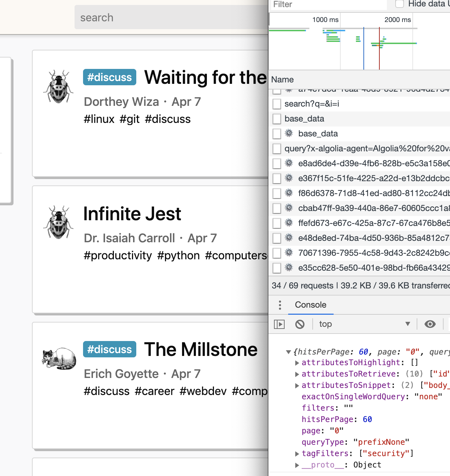Expand the __proto__ object
450x476 pixels.
click(297, 465)
